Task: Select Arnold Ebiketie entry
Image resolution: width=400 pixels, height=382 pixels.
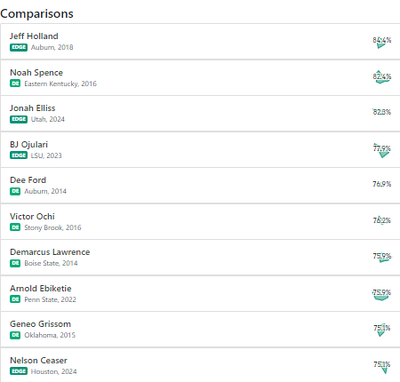Action: (x=200, y=294)
